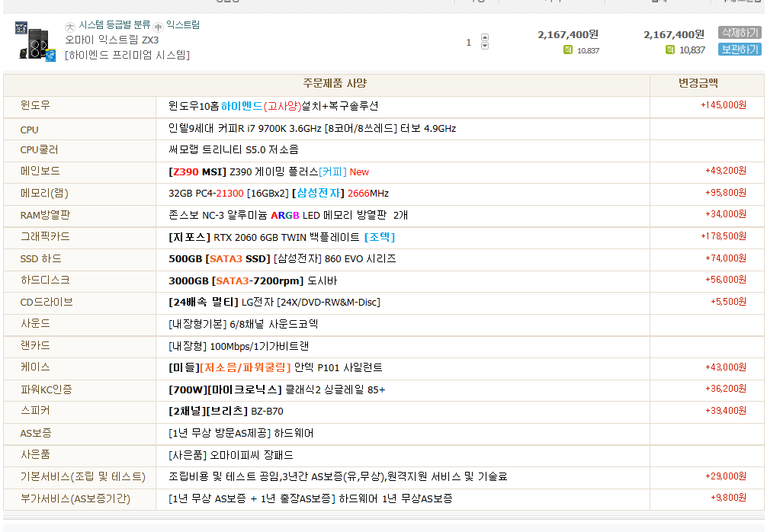Screen dimensions: 767x532
Task: Open the 오마이 익스트림 ZX3 product thumbnail
Action: click(35, 41)
